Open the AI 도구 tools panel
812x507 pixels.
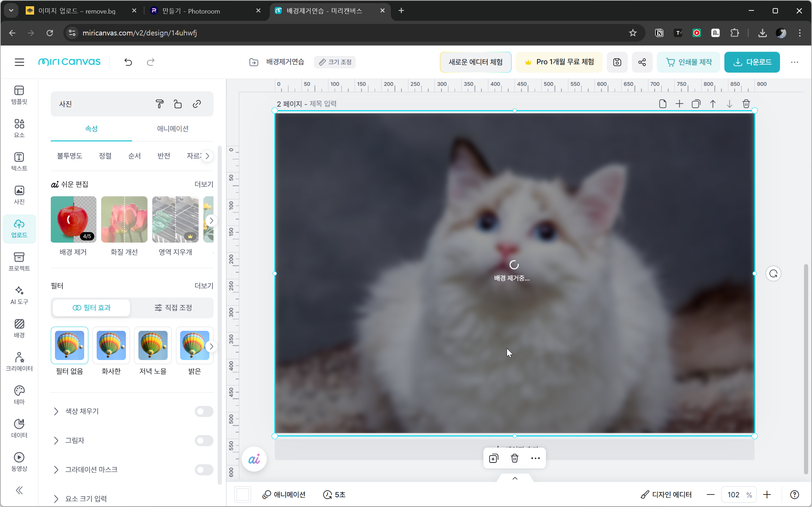coord(19,295)
